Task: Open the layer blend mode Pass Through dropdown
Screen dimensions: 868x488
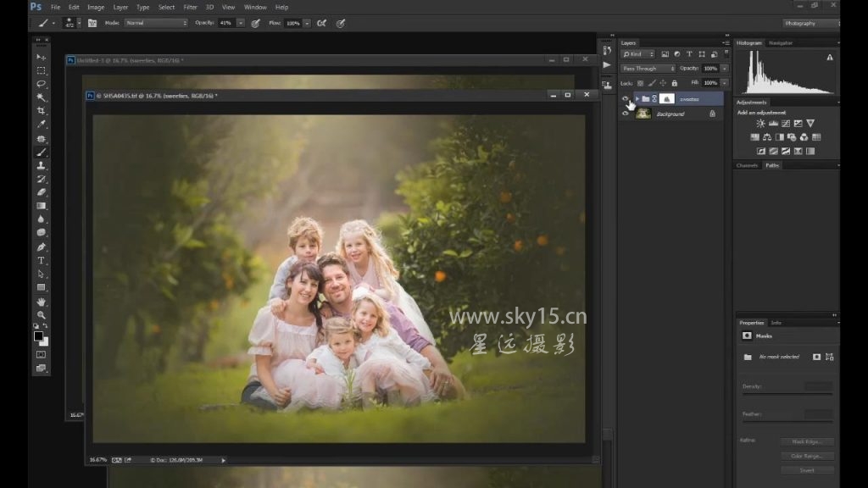Action: coord(648,69)
